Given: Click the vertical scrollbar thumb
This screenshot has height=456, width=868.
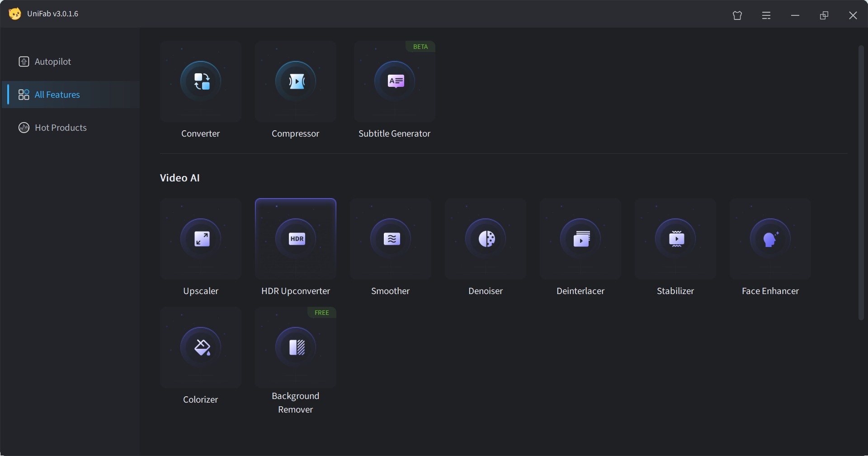Looking at the screenshot, I should click(861, 183).
